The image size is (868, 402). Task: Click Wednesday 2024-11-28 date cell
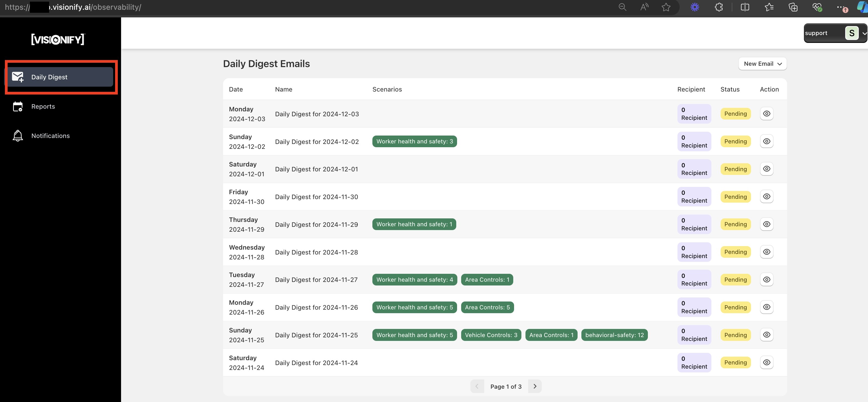click(x=247, y=252)
